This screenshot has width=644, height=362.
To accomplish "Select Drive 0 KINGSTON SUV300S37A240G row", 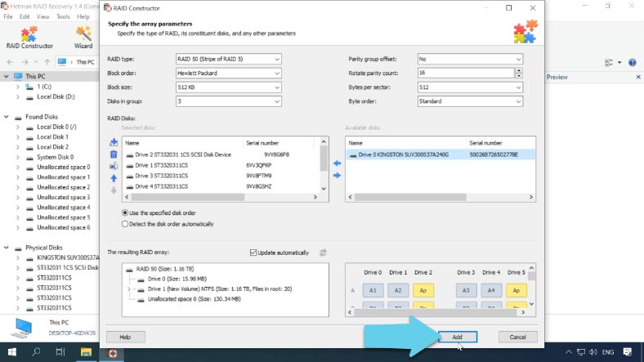I will (x=441, y=154).
